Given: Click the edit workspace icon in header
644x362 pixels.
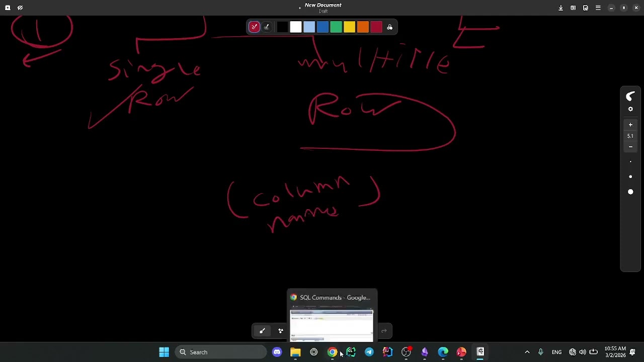Looking at the screenshot, I should tap(20, 8).
